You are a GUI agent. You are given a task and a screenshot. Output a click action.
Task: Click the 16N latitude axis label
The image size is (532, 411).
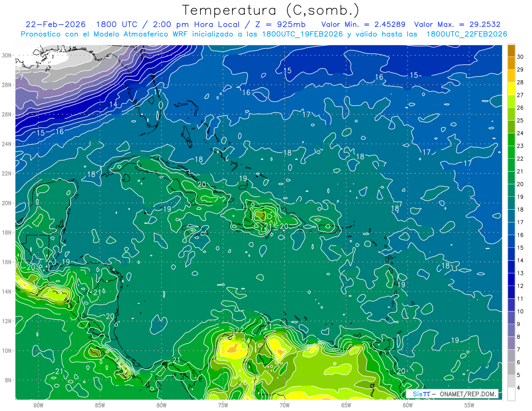click(x=8, y=262)
